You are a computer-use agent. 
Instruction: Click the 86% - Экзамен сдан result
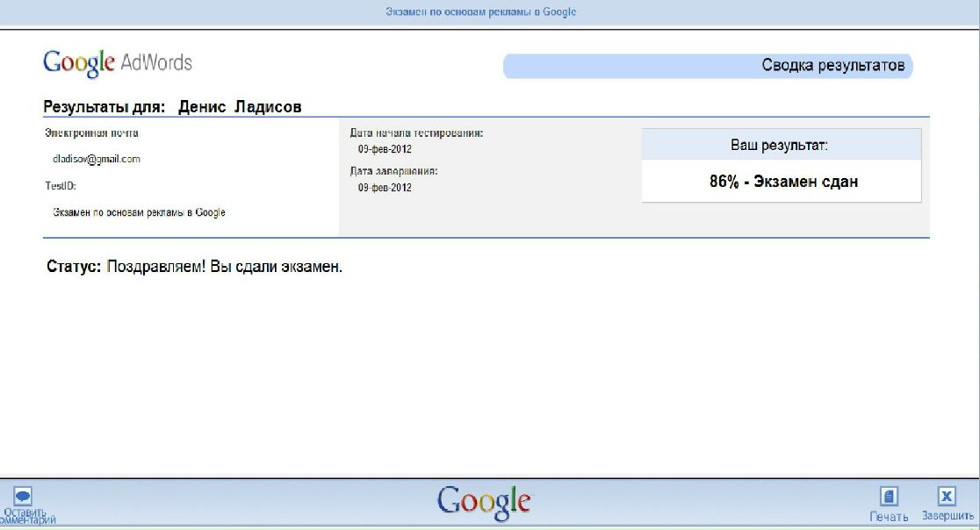(x=782, y=182)
